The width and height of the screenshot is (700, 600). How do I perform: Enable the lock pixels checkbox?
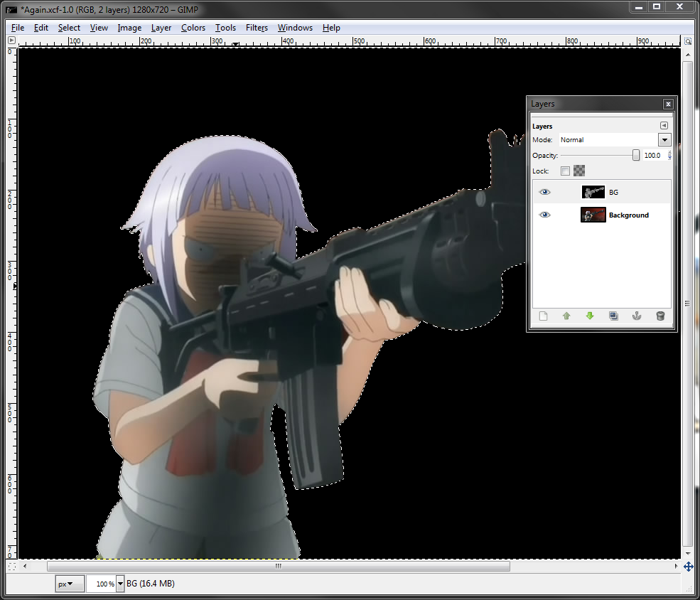(565, 171)
